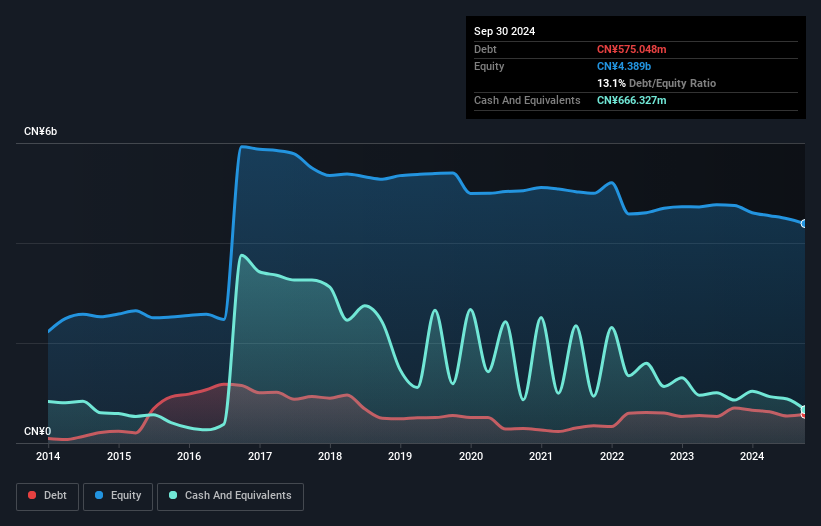
Task: Click the Sep 30 2024 tooltip date
Action: [504, 31]
